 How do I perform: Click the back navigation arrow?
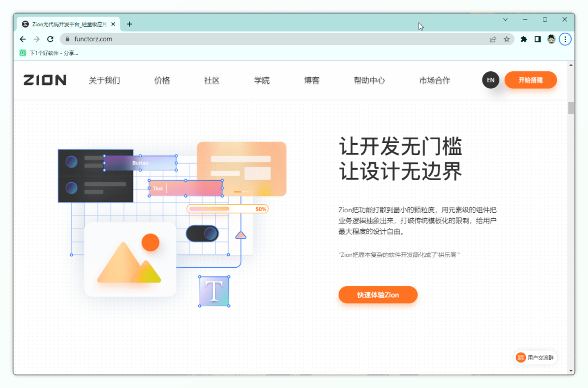(22, 39)
